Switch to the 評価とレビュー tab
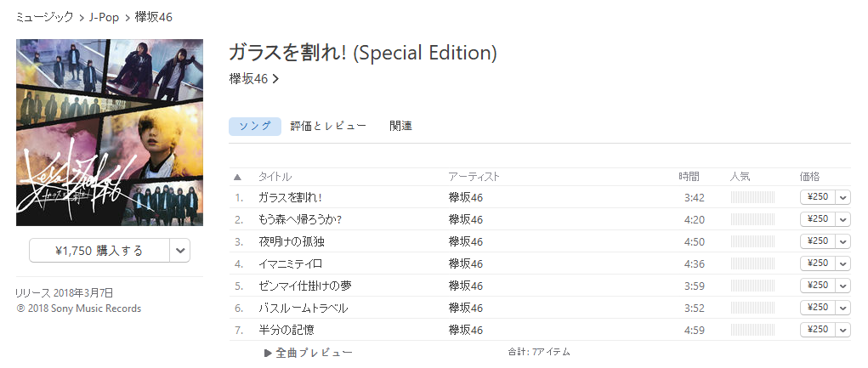This screenshot has height=368, width=868. pos(328,126)
